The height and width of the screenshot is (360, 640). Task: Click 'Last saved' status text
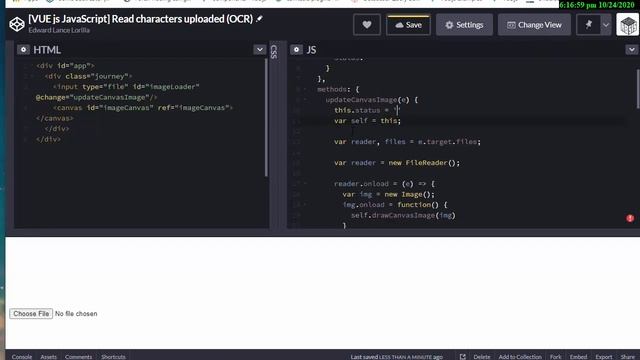point(396,356)
